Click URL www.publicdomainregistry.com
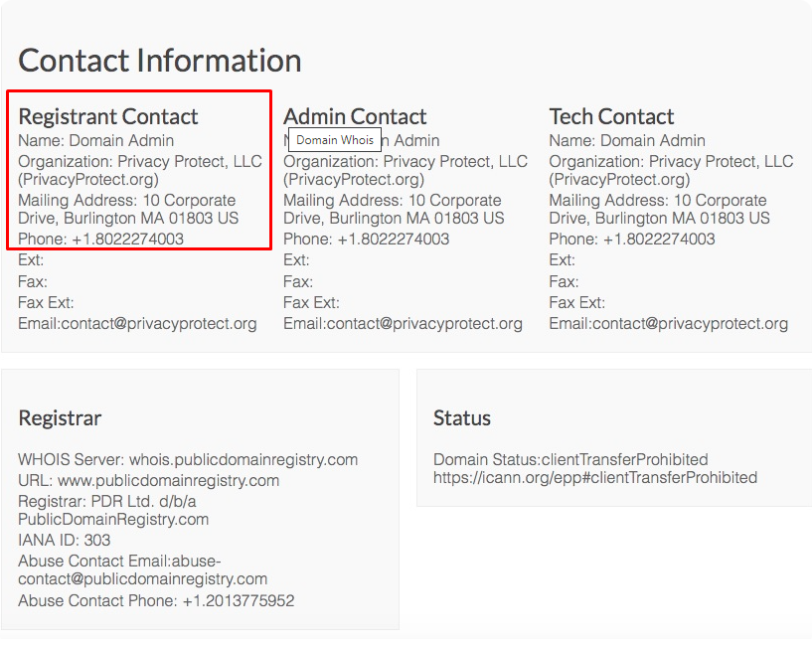 [148, 481]
